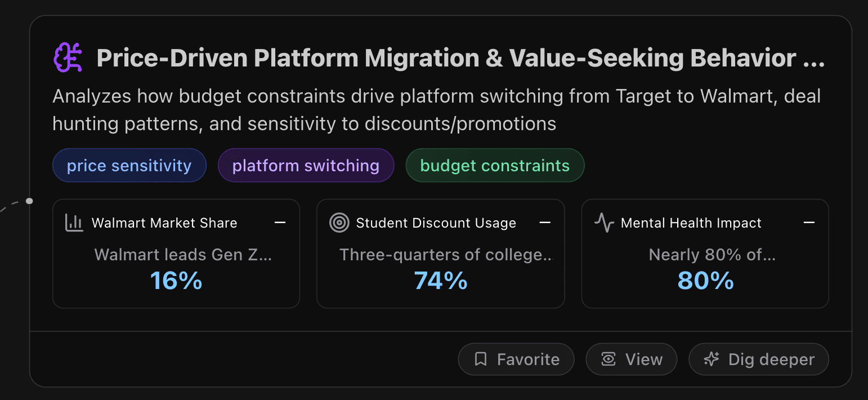868x400 pixels.
Task: Click the target icon on Student Discount Usage
Action: click(x=339, y=223)
